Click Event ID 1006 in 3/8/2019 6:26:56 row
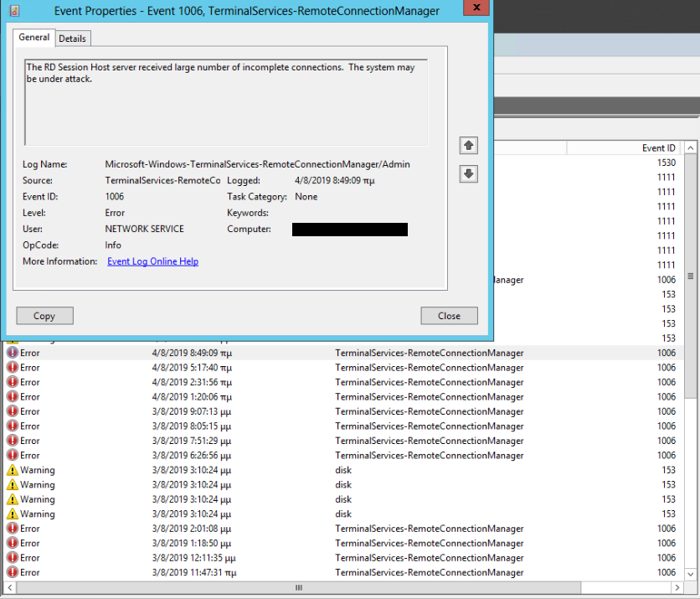The width and height of the screenshot is (700, 599). pyautogui.click(x=666, y=455)
